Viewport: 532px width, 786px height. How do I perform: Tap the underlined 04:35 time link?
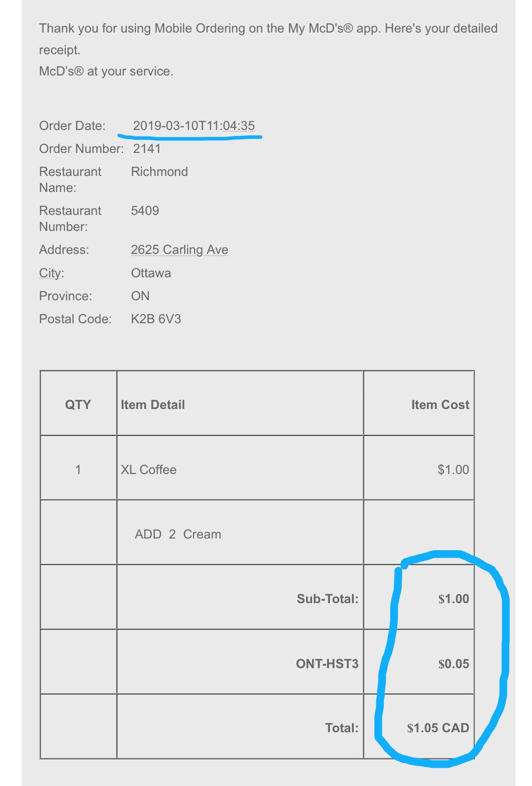click(x=239, y=126)
